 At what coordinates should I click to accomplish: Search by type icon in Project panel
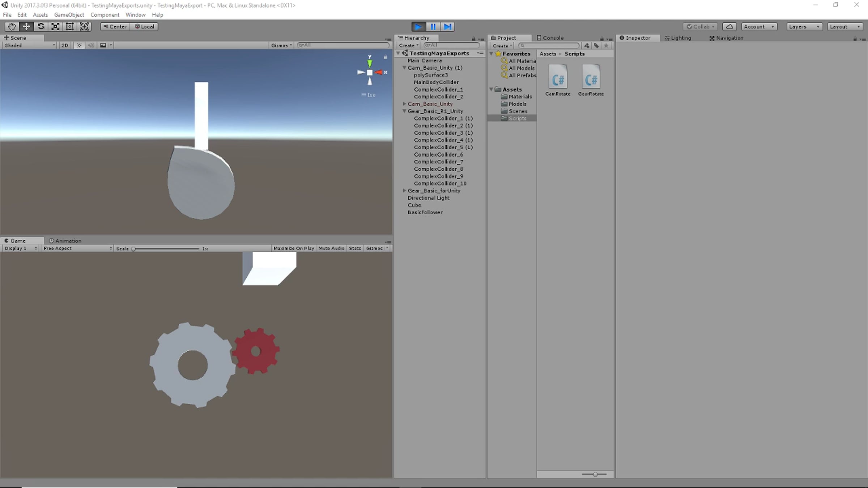587,46
